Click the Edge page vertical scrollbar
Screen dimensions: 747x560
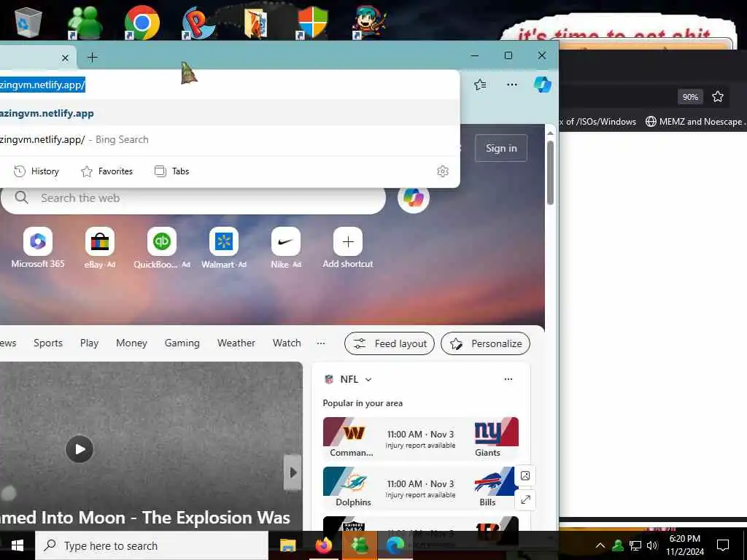550,173
